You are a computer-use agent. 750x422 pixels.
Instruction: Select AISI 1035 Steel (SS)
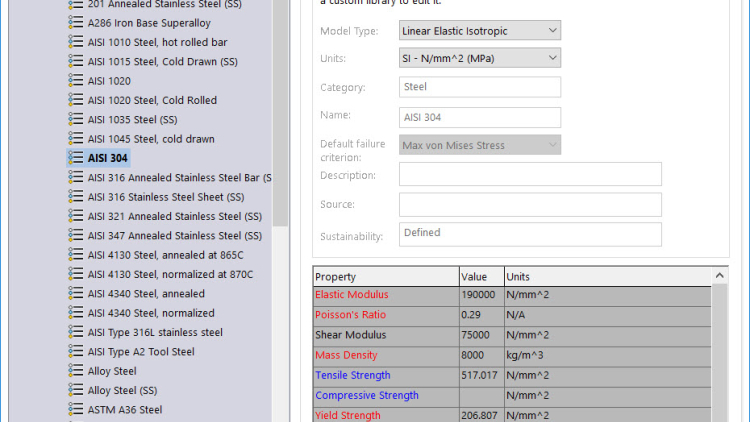tap(132, 120)
